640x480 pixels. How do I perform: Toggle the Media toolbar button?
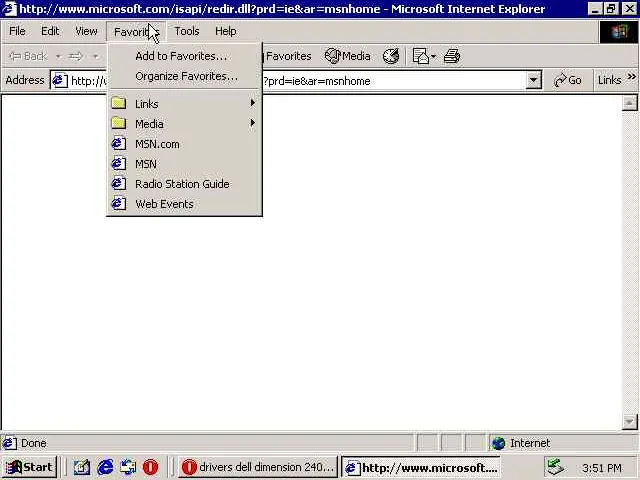point(347,56)
